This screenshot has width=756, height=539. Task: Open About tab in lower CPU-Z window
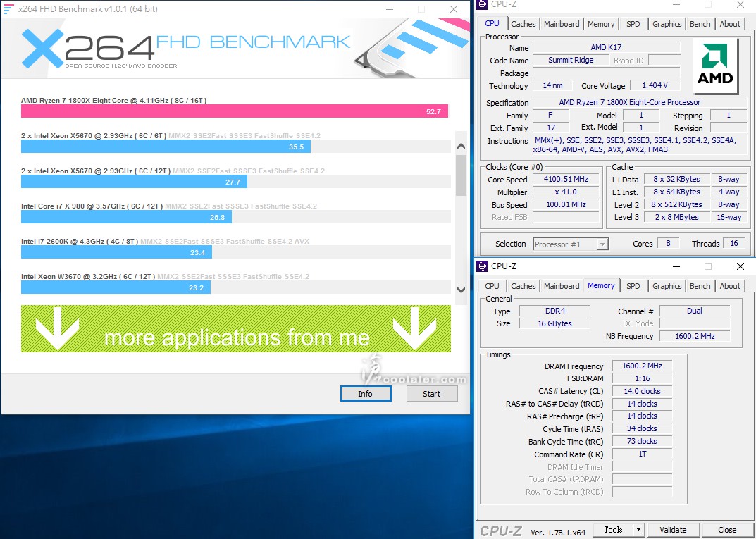pos(730,286)
